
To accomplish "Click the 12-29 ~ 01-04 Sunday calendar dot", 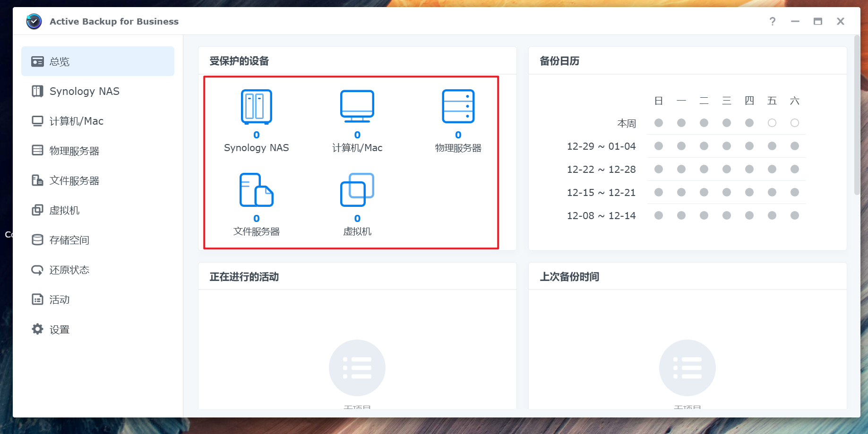I will click(x=659, y=146).
